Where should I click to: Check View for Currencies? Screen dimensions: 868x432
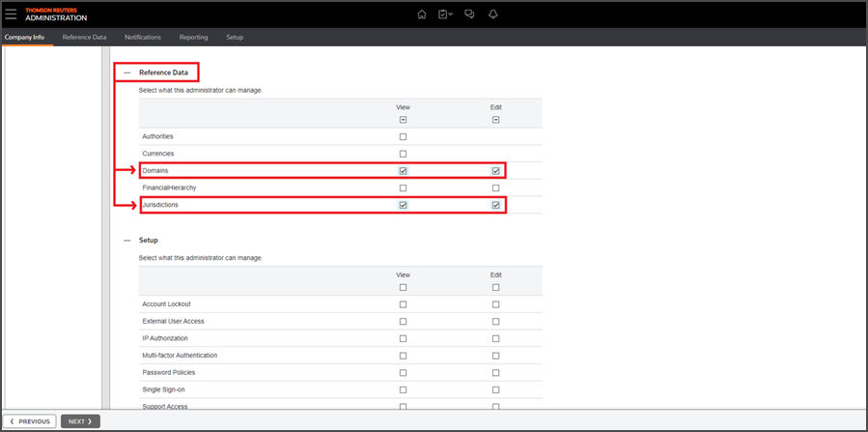tap(403, 154)
